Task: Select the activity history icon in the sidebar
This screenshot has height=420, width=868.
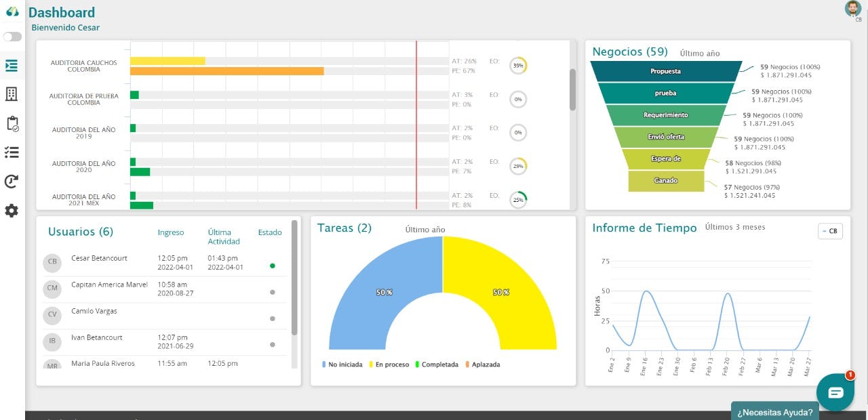Action: [12, 181]
